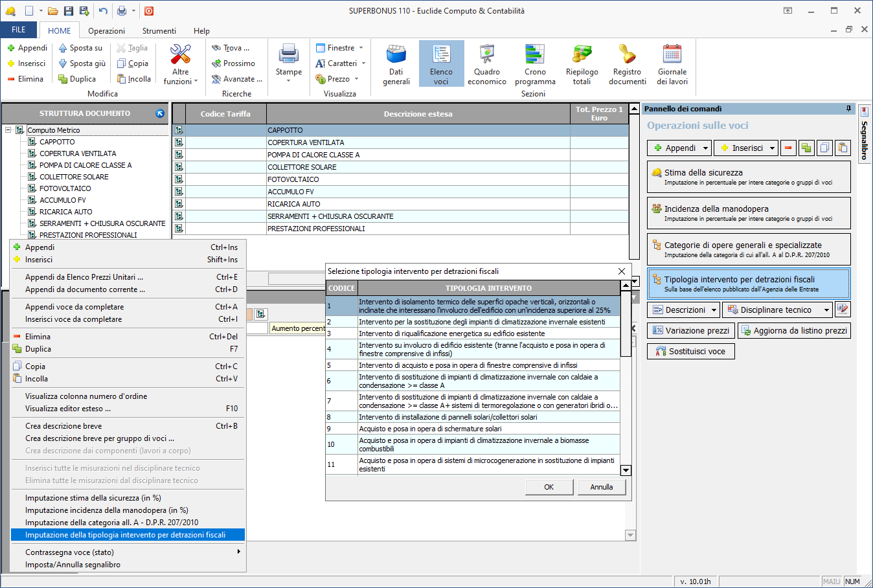Screen dimensions: 873x588
Task: Open the Quadro economico section
Action: (486, 64)
